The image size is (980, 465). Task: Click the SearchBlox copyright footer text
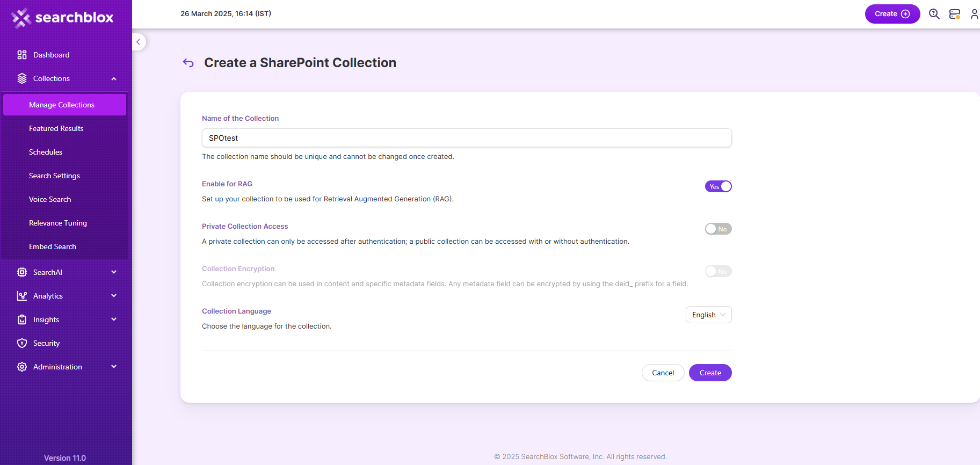point(580,457)
